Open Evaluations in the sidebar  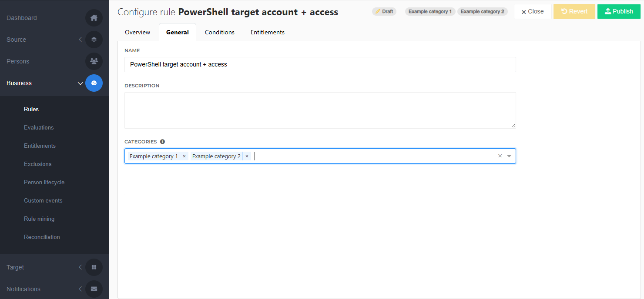(x=39, y=127)
